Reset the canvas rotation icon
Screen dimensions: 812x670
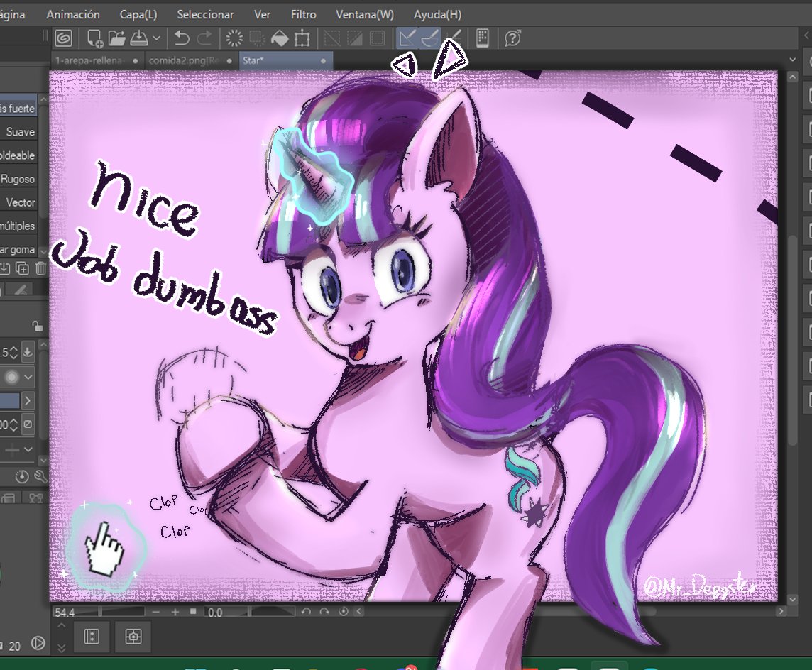[x=343, y=612]
